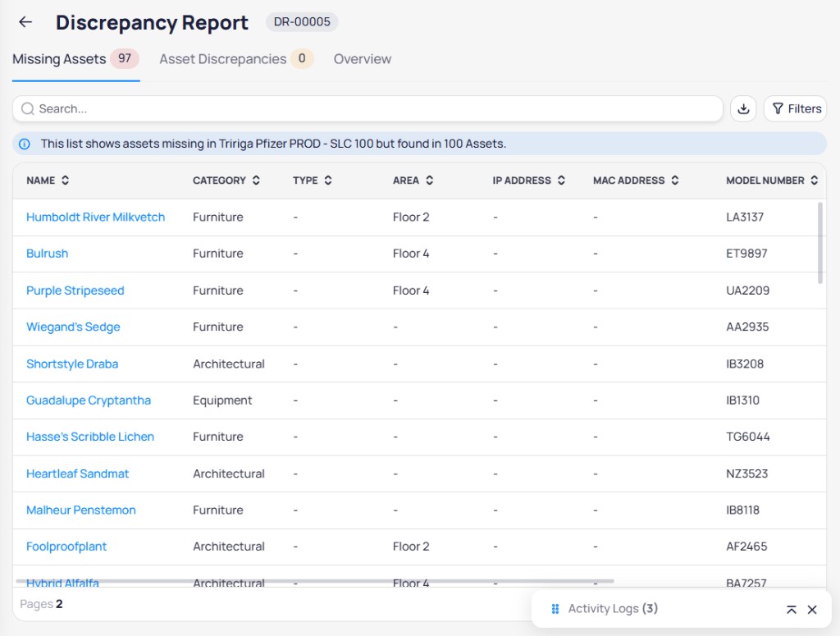The image size is (840, 636).
Task: Click the search magnifier icon
Action: (x=27, y=109)
